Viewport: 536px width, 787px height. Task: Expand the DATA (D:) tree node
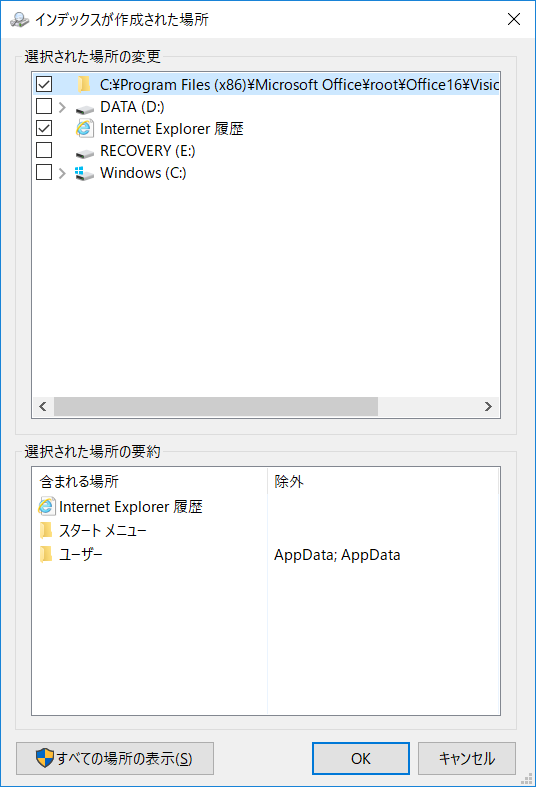62,107
